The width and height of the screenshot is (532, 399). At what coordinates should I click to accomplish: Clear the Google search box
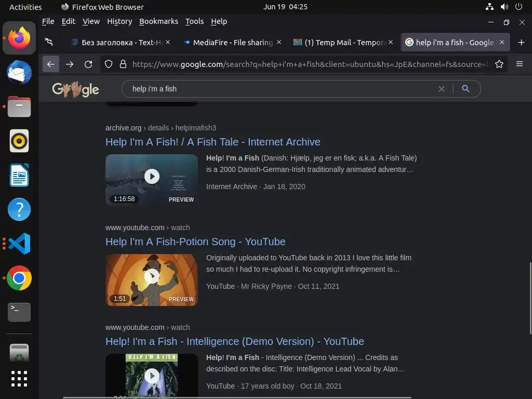pyautogui.click(x=442, y=89)
